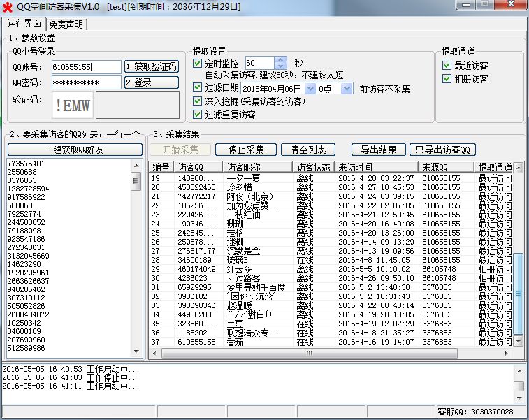The image size is (529, 420).
Task: Minimize the QQ空间访客采集 window
Action: (466, 5)
